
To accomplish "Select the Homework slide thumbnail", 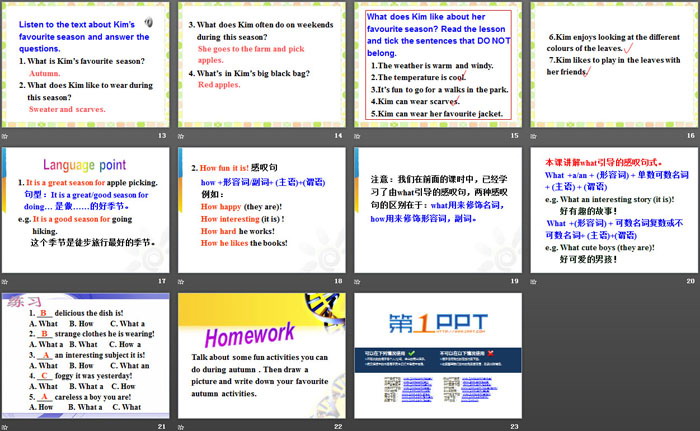I will [262, 356].
